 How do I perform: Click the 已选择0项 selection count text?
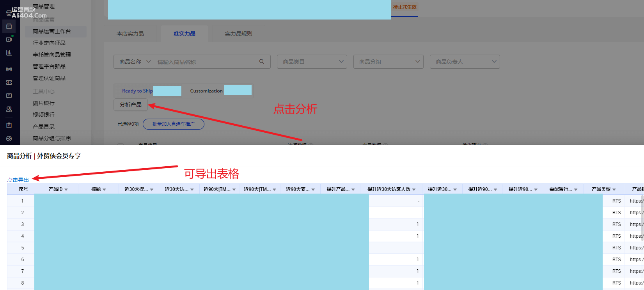pos(128,124)
